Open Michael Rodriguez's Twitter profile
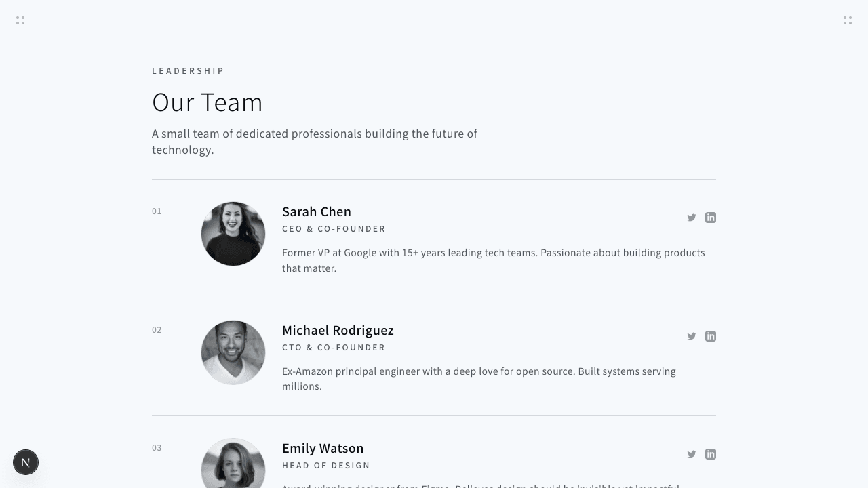This screenshot has height=488, width=868. pyautogui.click(x=692, y=336)
